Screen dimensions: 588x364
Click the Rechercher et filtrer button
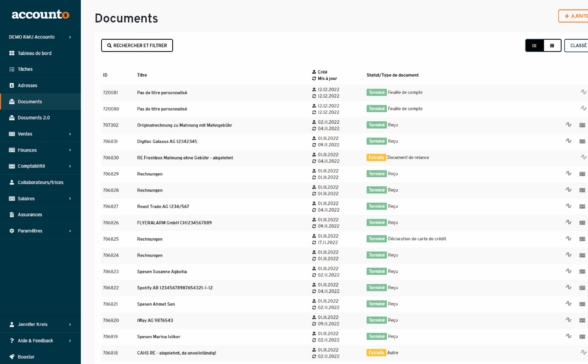[137, 45]
